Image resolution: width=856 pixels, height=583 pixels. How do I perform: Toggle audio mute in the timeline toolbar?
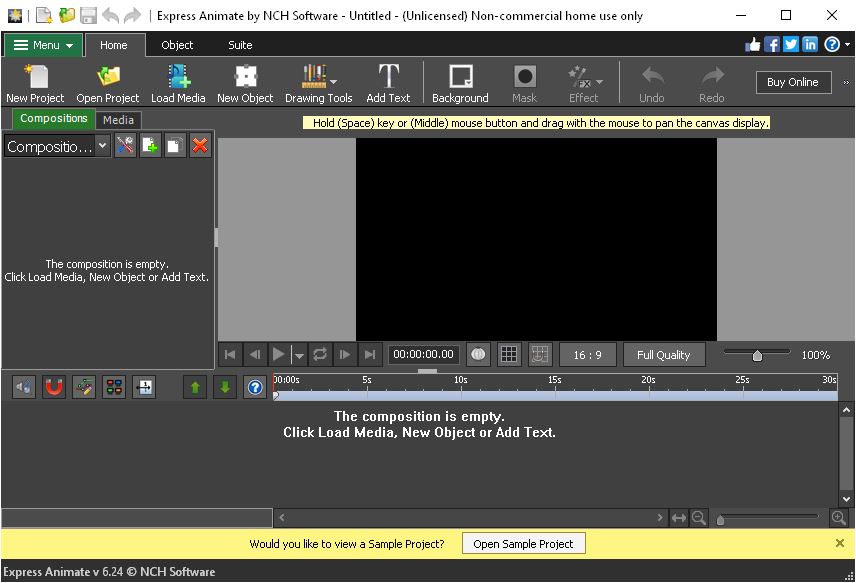tap(23, 387)
